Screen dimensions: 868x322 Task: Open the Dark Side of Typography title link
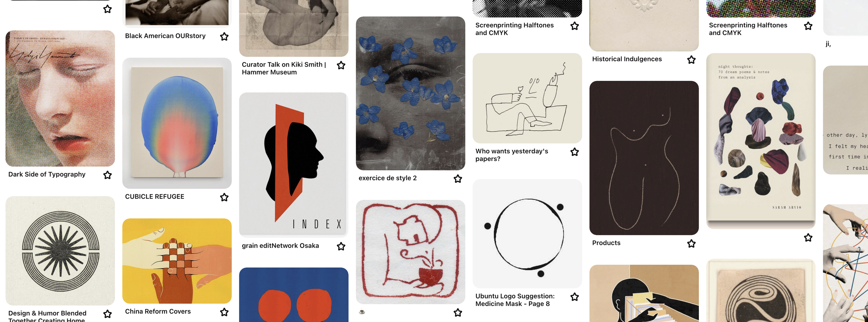tap(47, 174)
